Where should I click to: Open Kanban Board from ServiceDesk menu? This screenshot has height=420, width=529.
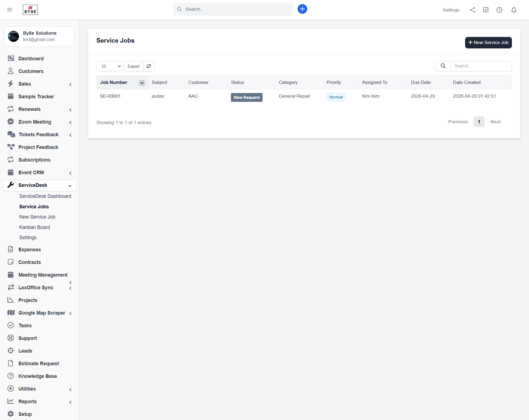(34, 227)
